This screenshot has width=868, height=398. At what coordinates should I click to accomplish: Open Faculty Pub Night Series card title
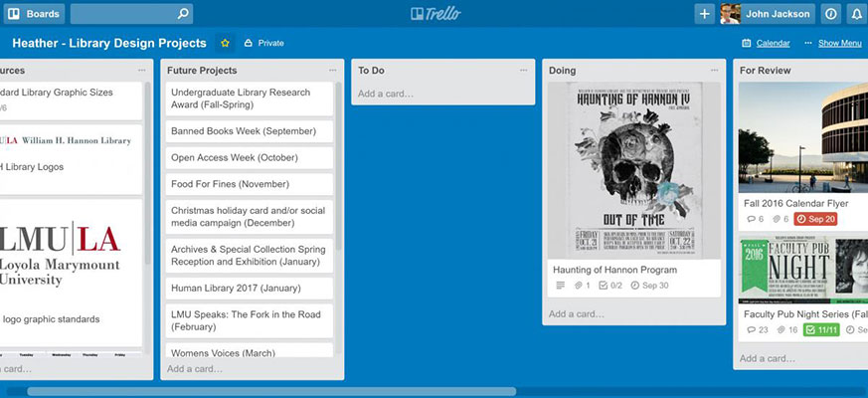[805, 314]
